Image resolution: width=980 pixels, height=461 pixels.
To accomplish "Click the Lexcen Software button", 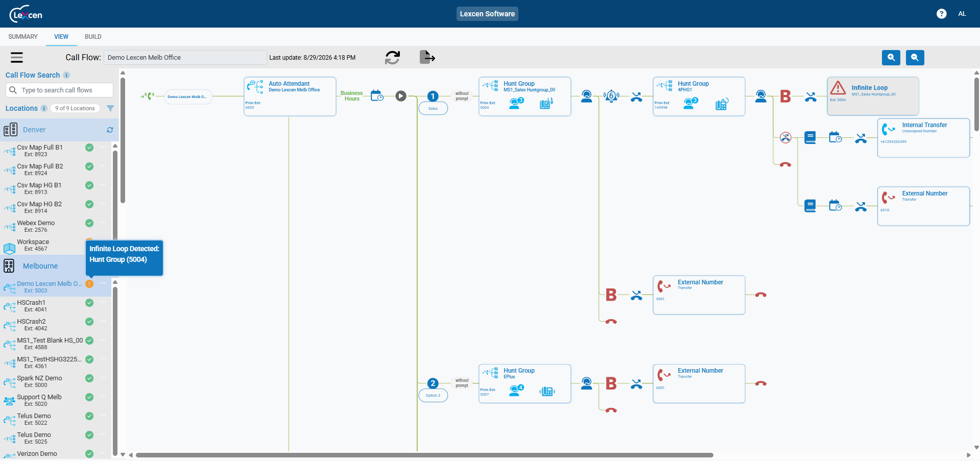I will click(x=487, y=14).
